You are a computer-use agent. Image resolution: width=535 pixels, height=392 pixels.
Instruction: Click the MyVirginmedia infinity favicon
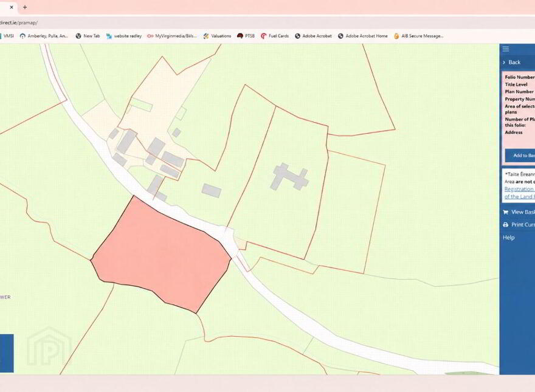pos(150,36)
